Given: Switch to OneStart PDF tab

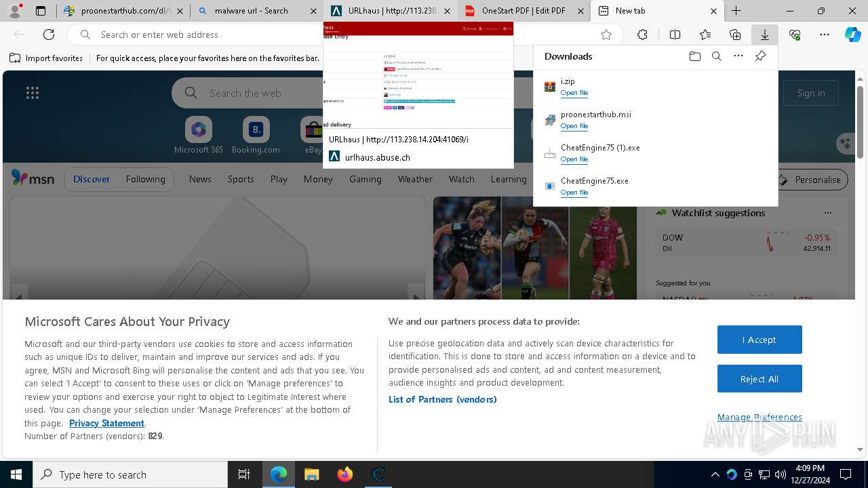Looking at the screenshot, I should (524, 11).
